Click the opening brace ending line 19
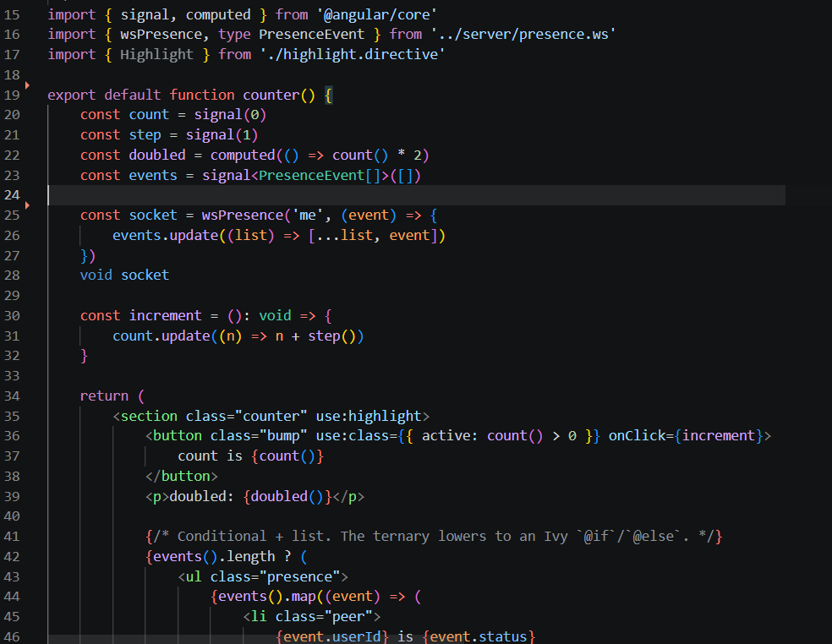Image resolution: width=832 pixels, height=644 pixels. pos(328,96)
